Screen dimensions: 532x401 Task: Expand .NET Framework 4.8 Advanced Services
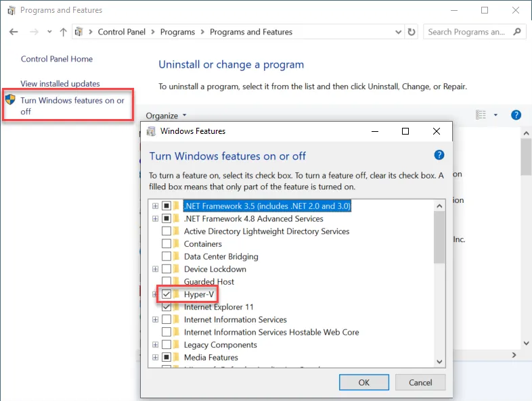[156, 218]
